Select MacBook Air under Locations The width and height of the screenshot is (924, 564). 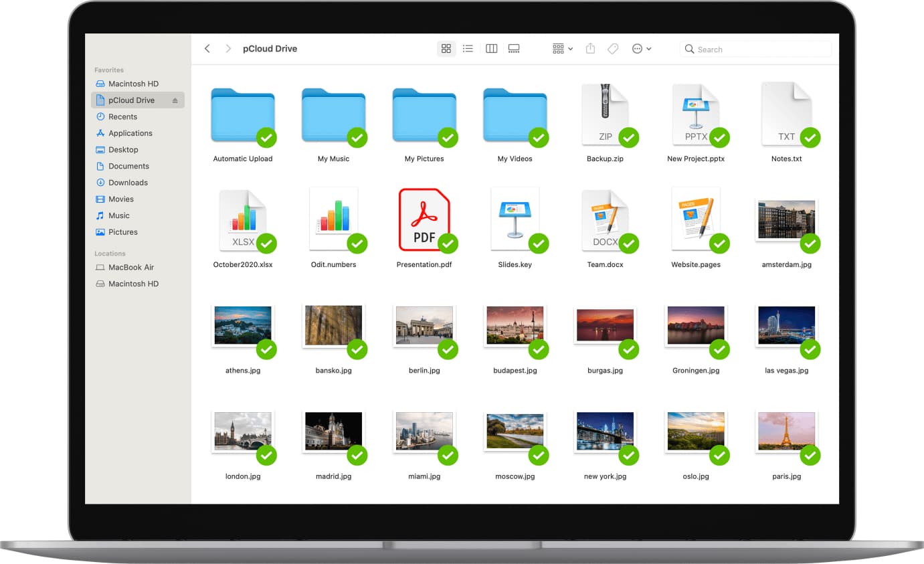tap(126, 267)
